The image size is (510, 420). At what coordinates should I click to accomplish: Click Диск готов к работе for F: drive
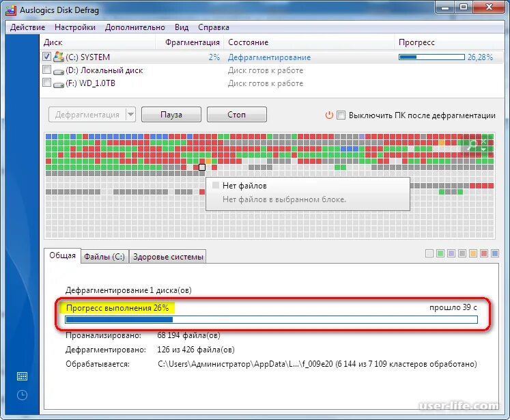pos(266,83)
